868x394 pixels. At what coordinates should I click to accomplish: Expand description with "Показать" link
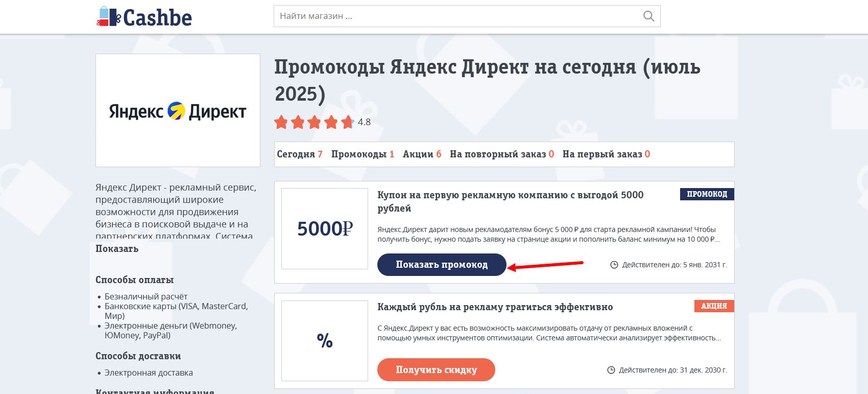117,249
